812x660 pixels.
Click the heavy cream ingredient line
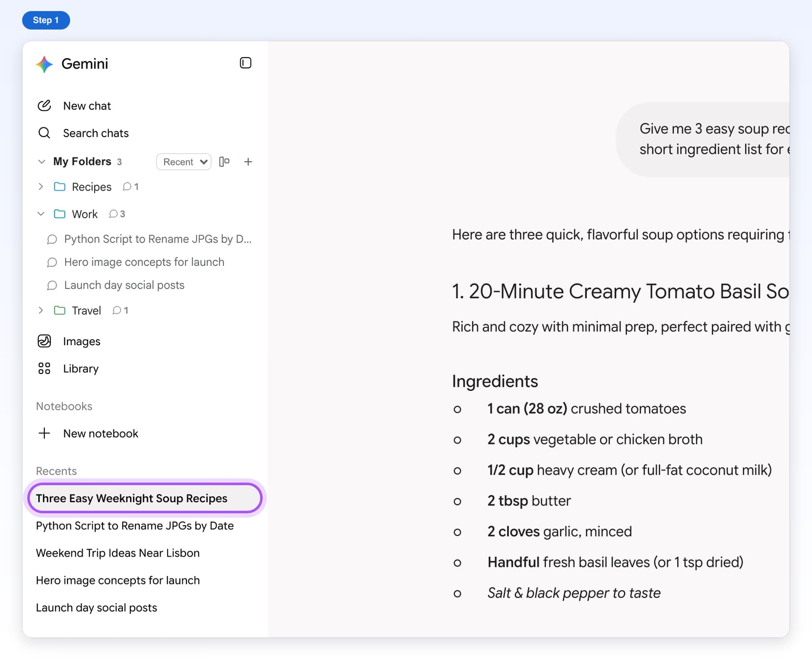pos(630,470)
